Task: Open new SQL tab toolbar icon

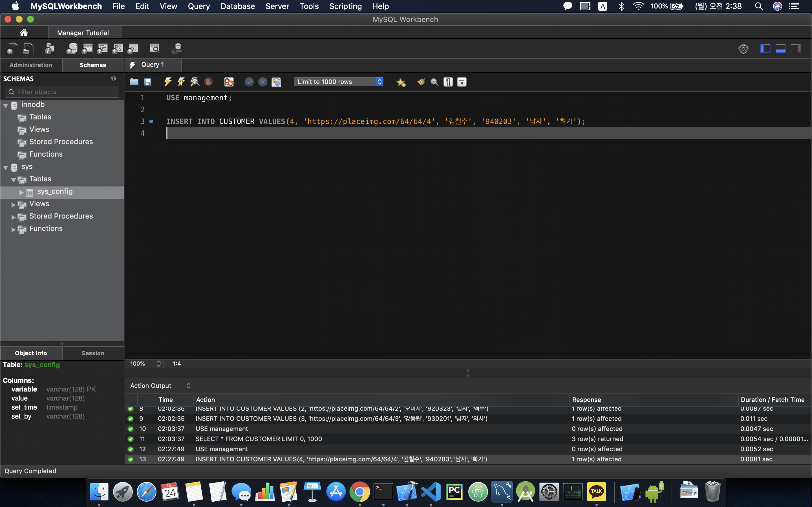Action: tap(12, 49)
